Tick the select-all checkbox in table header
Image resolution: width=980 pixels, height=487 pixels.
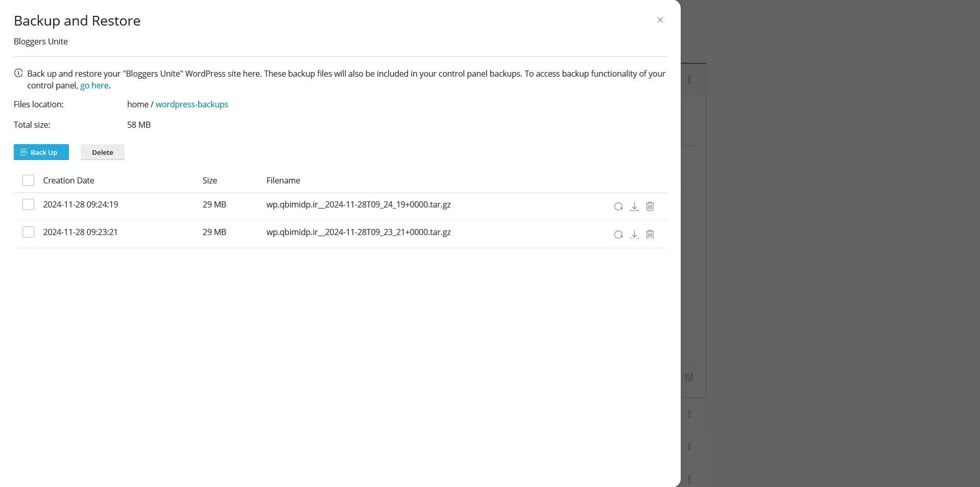pos(29,180)
